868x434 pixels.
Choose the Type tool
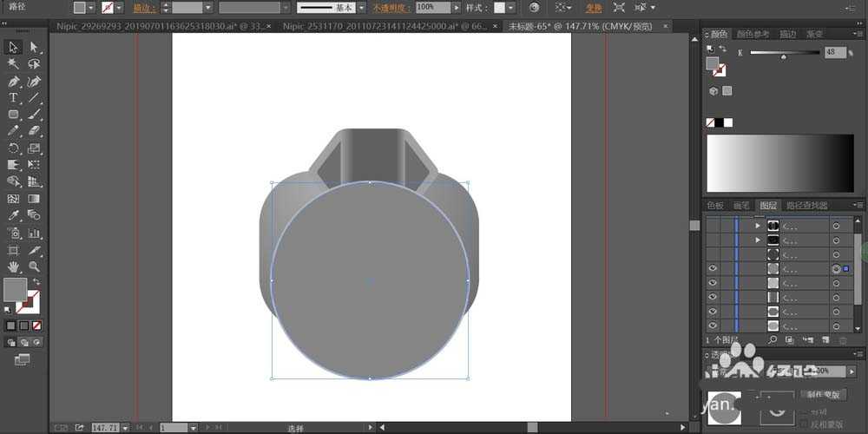click(14, 98)
